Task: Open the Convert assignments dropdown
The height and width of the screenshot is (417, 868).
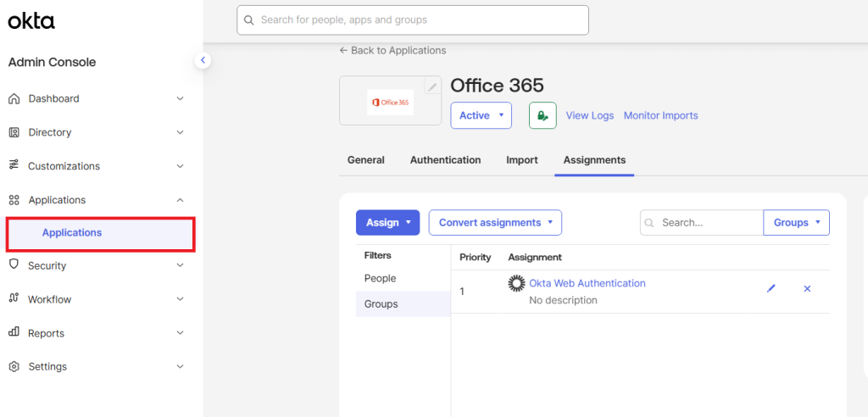Action: (x=495, y=223)
